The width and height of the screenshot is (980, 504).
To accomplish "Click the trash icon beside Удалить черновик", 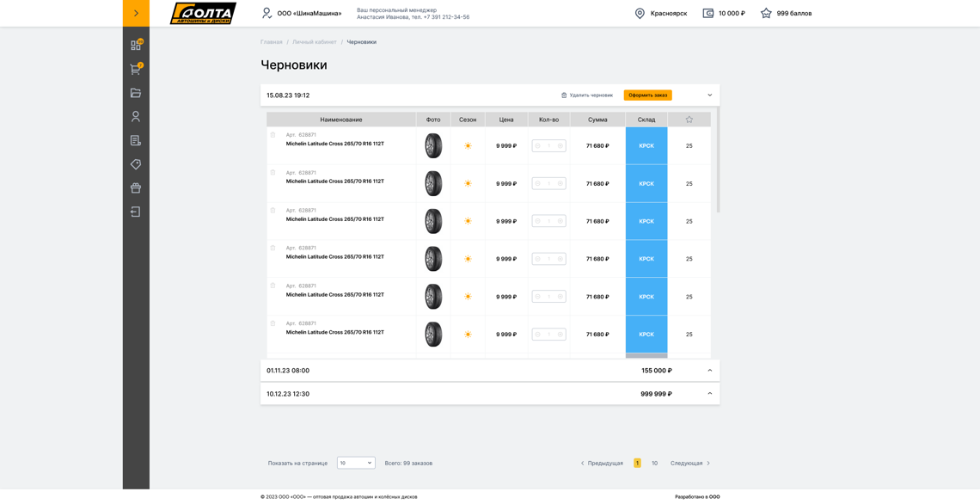I will [x=564, y=95].
